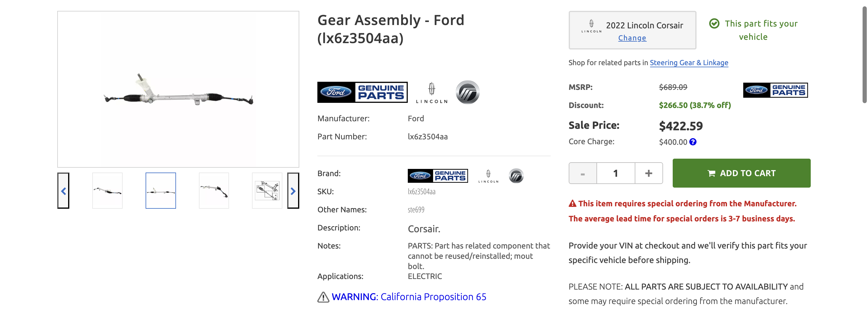
Task: Change the selected 2022 Lincoln Corsair vehicle
Action: coord(632,38)
